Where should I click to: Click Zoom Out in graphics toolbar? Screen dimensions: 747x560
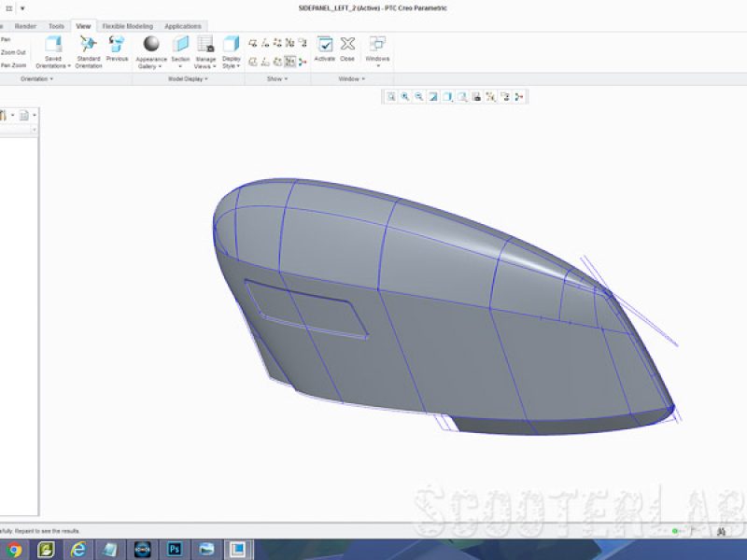coord(418,97)
